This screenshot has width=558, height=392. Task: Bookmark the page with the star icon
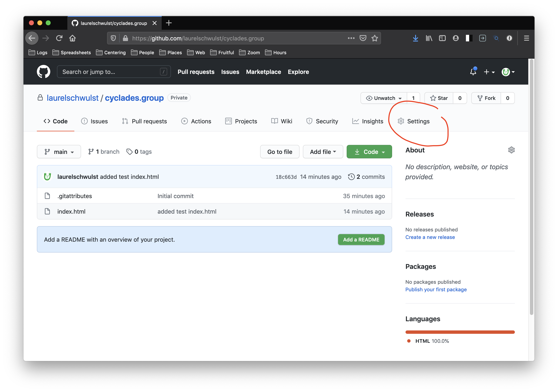click(375, 38)
